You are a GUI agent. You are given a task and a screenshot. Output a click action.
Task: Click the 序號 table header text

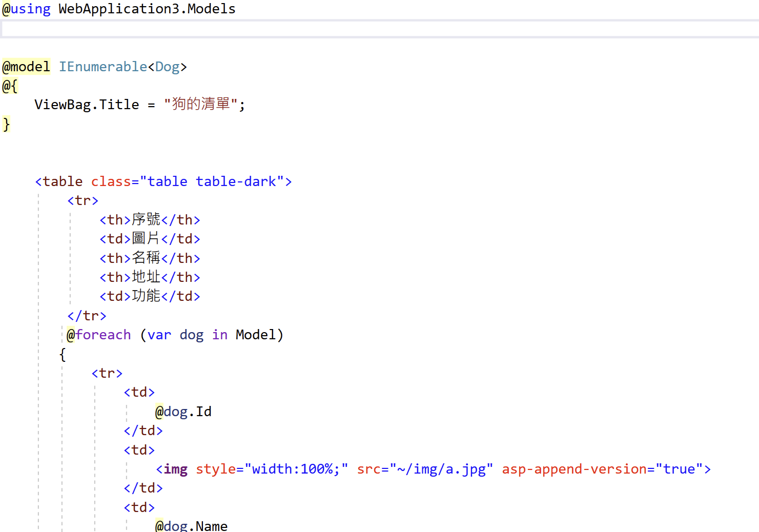147,219
